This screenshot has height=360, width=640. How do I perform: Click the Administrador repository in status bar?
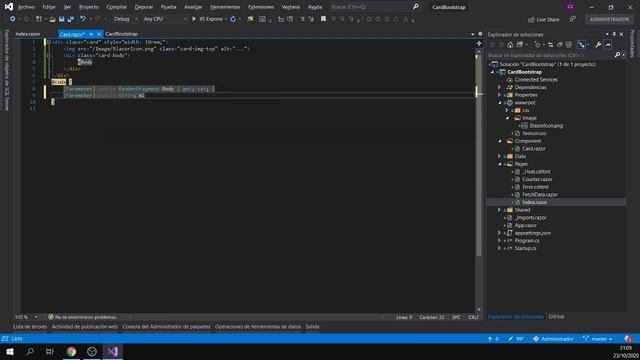[x=553, y=339]
